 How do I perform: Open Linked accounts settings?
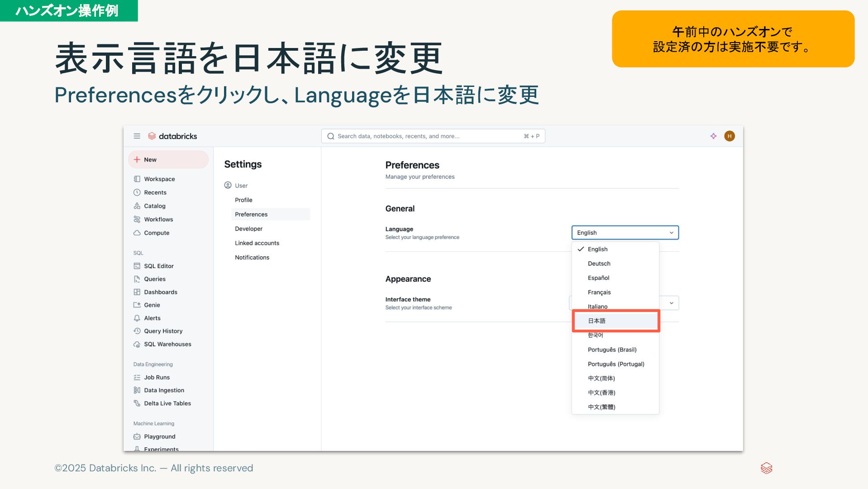coord(257,243)
